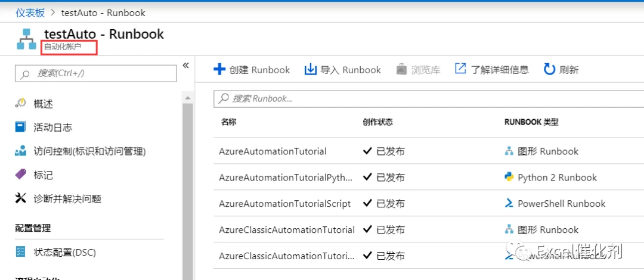Open 状态配置(DSC) menu item
Screen dimensions: 644x280
(64, 252)
